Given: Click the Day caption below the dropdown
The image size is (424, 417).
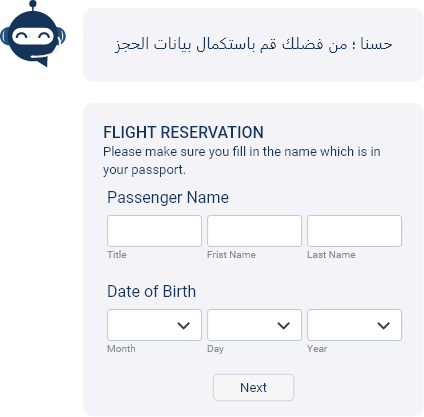Looking at the screenshot, I should pos(215,349).
